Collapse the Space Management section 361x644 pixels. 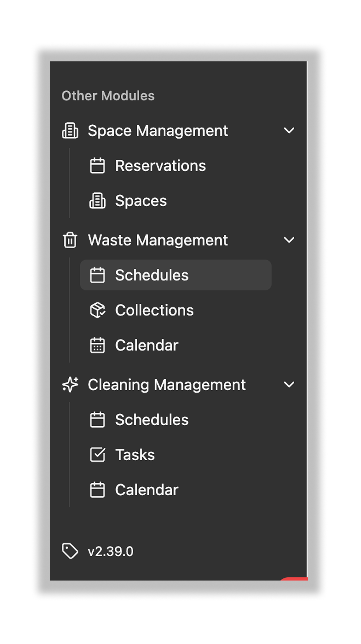click(x=290, y=130)
